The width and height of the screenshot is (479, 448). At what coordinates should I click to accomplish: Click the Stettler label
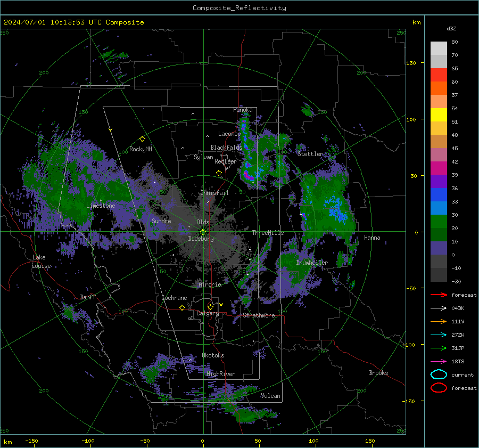(310, 154)
